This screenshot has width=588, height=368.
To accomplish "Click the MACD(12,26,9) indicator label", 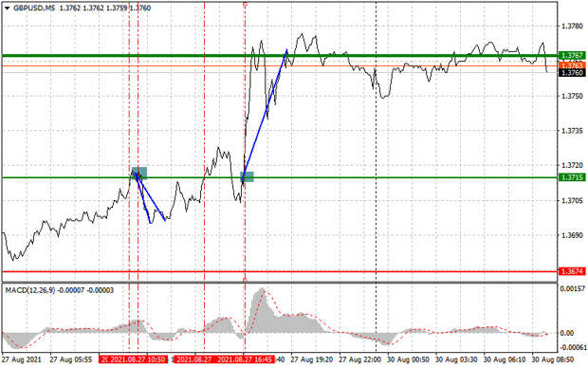I will tap(30, 290).
